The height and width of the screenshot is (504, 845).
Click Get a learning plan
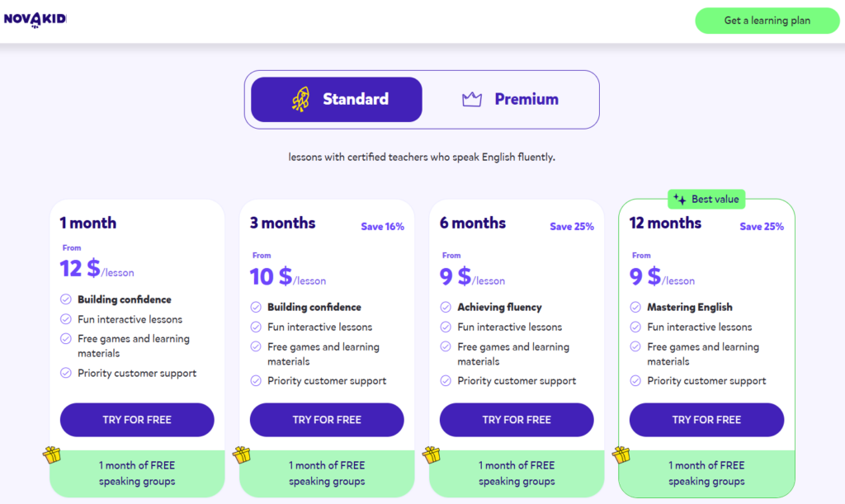coord(767,21)
